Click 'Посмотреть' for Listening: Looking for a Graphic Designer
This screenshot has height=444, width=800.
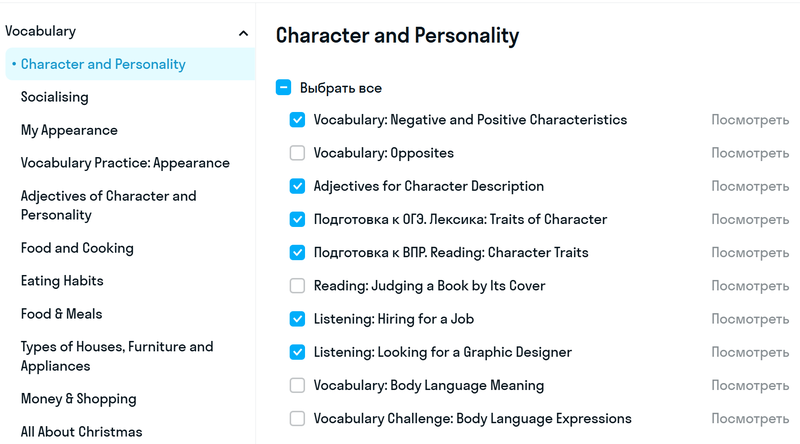coord(750,352)
